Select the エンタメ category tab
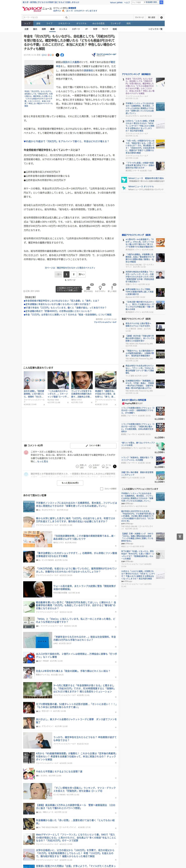Screen dimensions: 186x868 click(x=63, y=29)
